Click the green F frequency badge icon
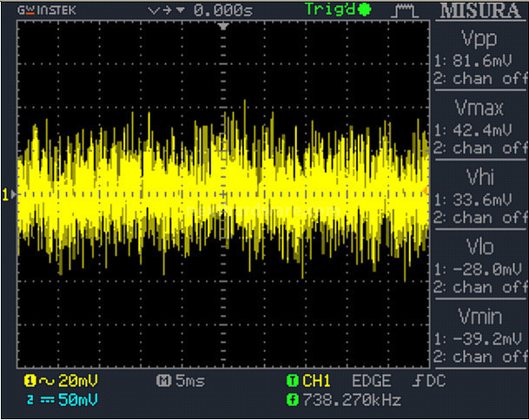The height and width of the screenshot is (420, 529). coord(293,400)
